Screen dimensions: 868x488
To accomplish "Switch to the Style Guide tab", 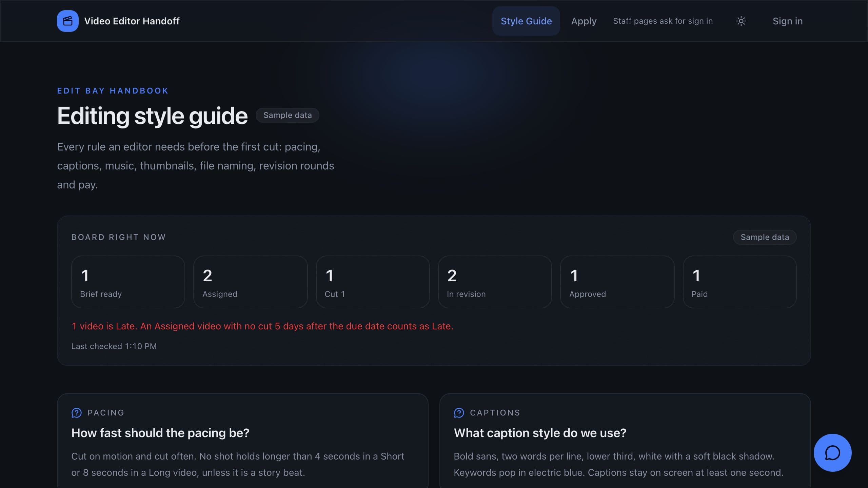I will tap(526, 21).
